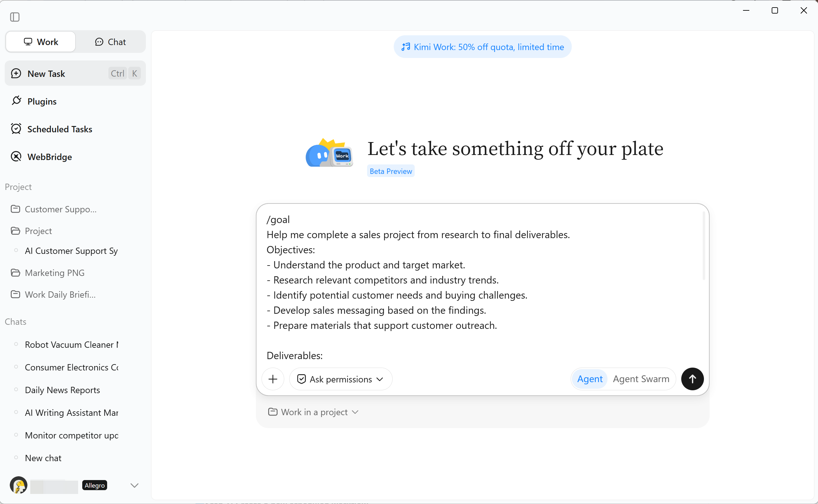
Task: Send the prompt with the arrow button
Action: click(x=692, y=379)
